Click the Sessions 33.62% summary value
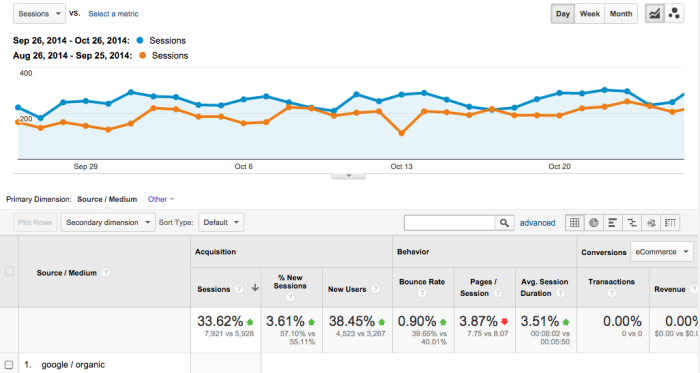 coord(220,321)
